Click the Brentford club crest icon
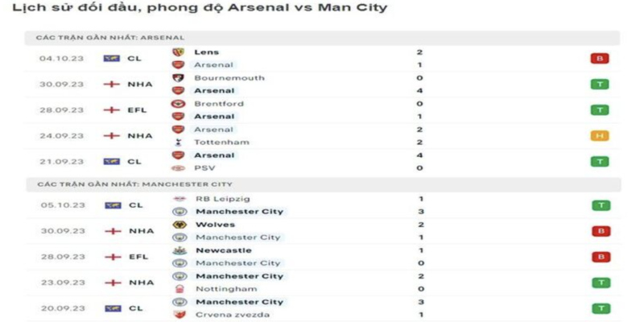The height and width of the screenshot is (322, 644). [x=178, y=104]
